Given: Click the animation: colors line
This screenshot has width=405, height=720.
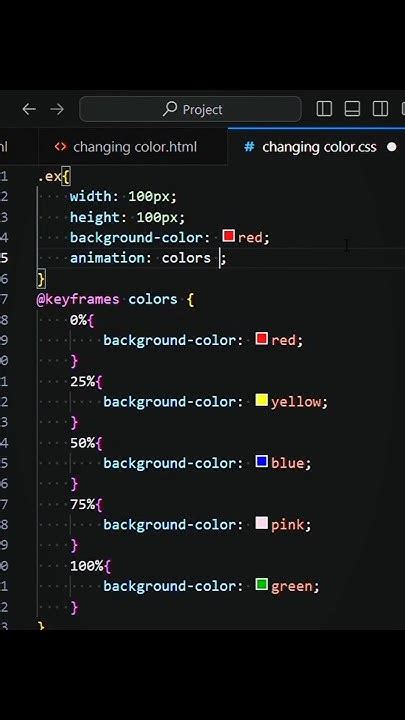Looking at the screenshot, I should tap(148, 258).
